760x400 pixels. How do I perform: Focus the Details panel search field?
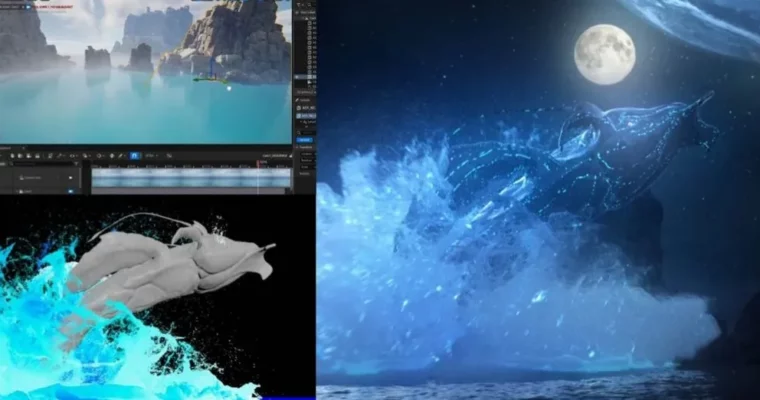(x=307, y=132)
